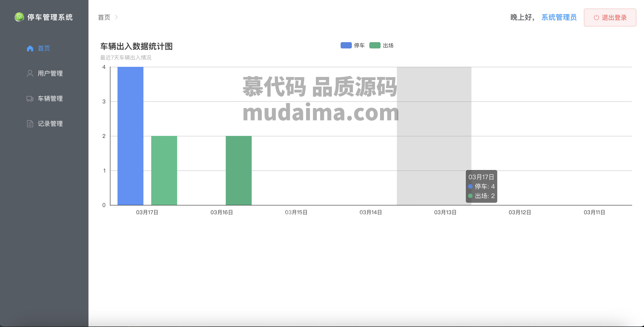Image resolution: width=644 pixels, height=327 pixels.
Task: Click the 系统管理员 user link
Action: [559, 17]
